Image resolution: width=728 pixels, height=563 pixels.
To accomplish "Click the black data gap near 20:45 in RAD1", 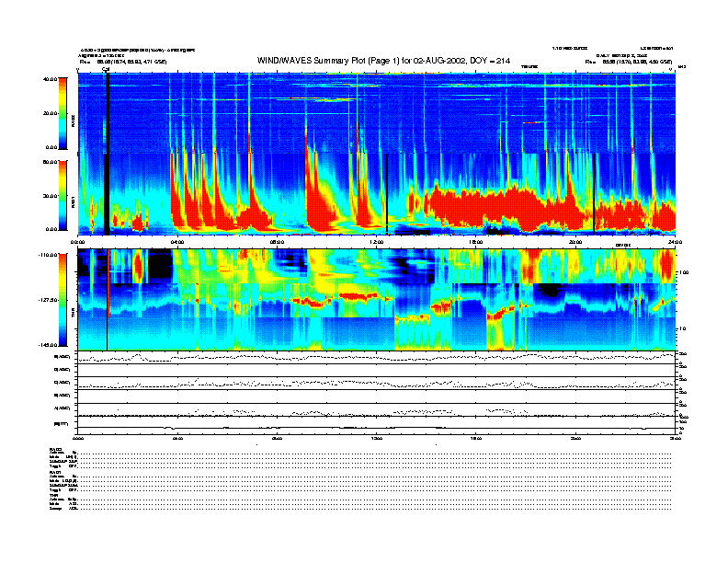I will [x=594, y=194].
